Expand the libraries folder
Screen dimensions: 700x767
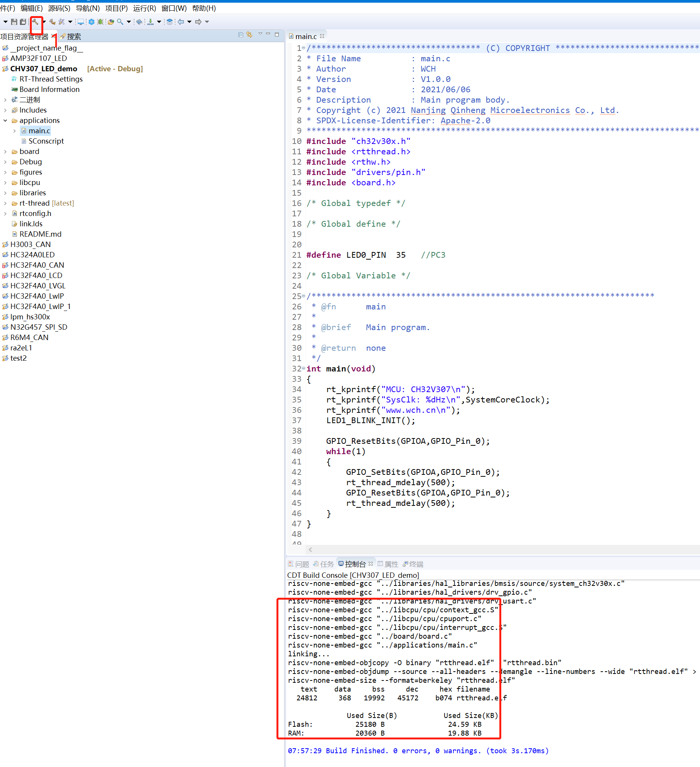point(5,193)
